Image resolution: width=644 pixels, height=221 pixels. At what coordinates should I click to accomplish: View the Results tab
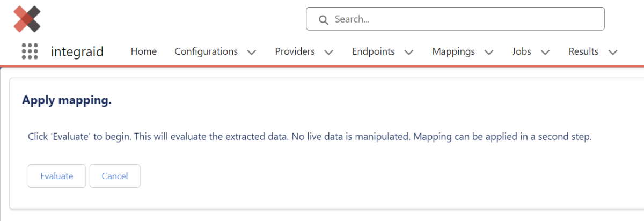(583, 52)
